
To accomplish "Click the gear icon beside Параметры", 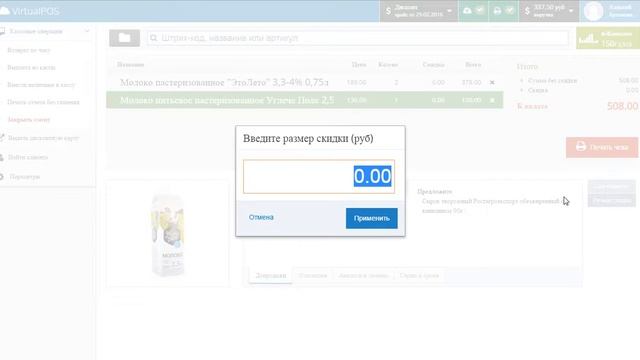I will (x=2, y=177).
